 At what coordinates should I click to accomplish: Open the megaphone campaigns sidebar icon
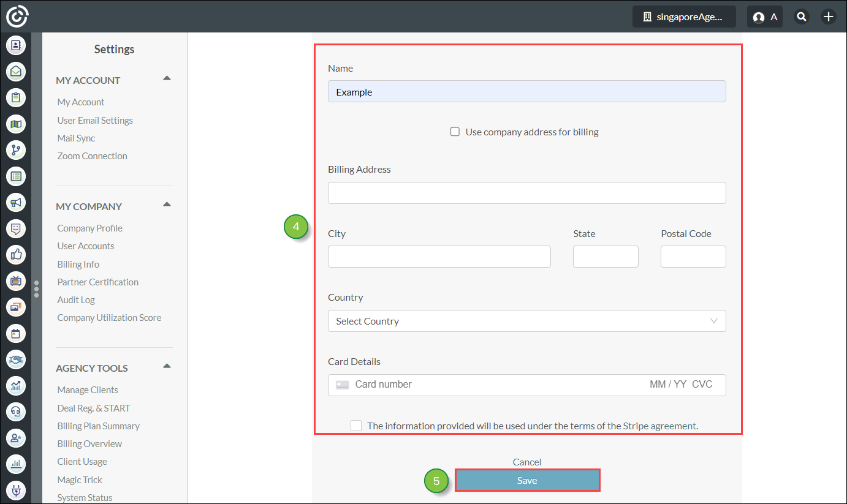point(16,202)
